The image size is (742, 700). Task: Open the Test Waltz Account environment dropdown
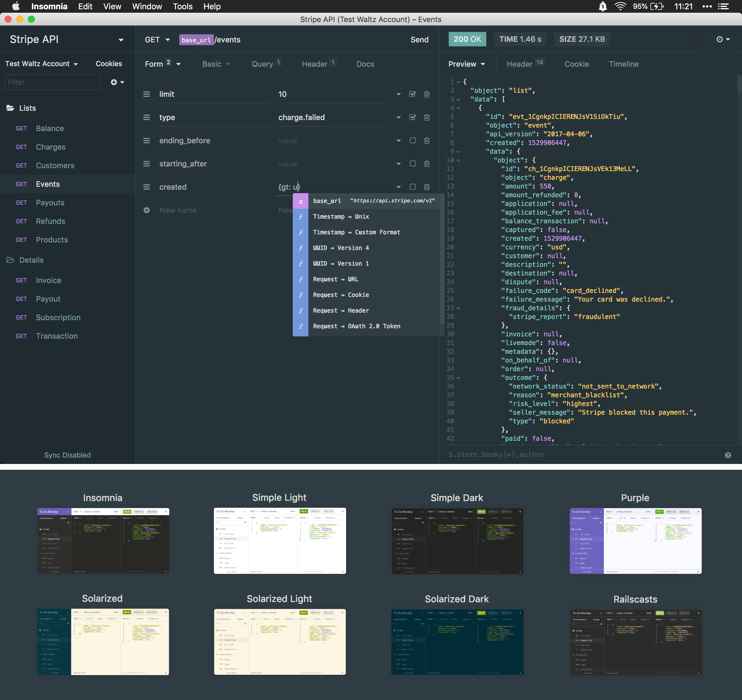[x=41, y=64]
